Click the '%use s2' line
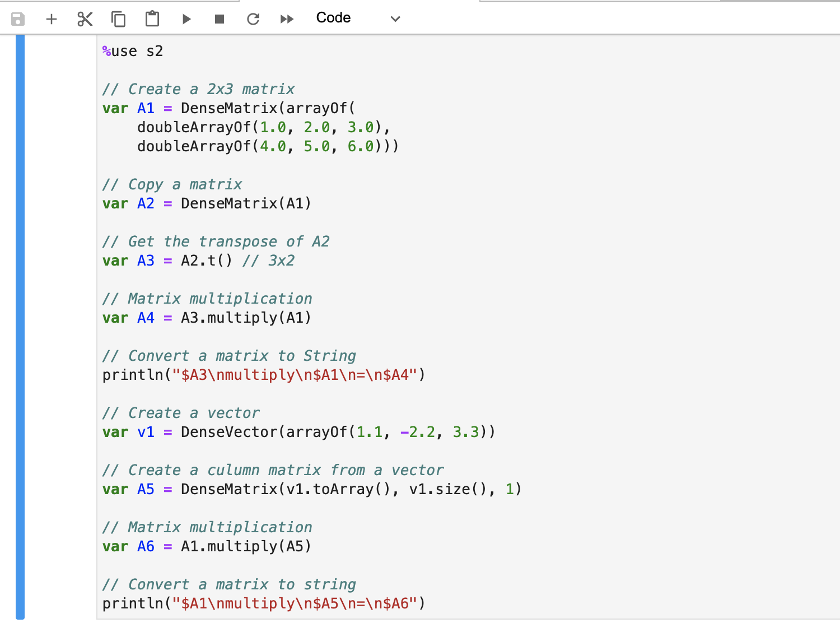 click(133, 51)
